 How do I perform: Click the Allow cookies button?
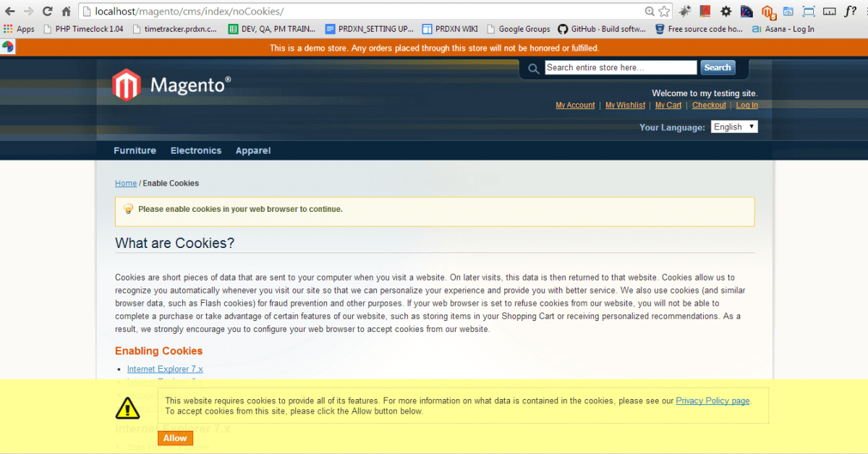pyautogui.click(x=175, y=438)
